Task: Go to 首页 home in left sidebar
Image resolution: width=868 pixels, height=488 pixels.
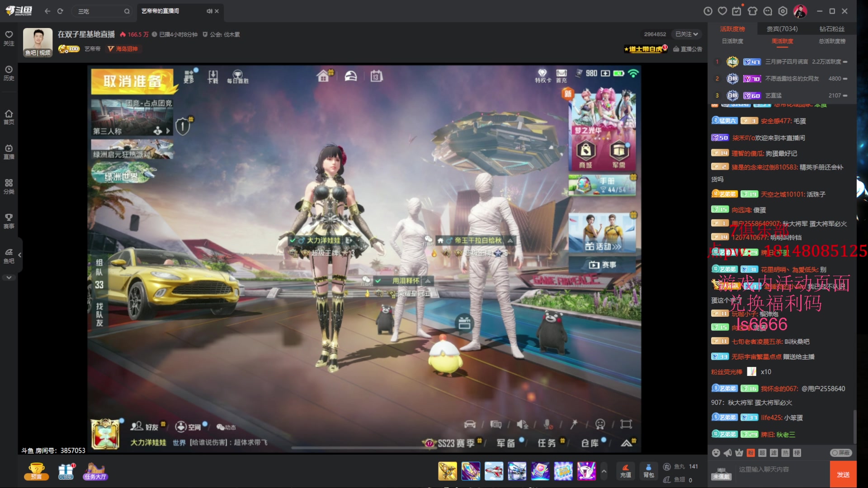Action: pyautogui.click(x=9, y=117)
